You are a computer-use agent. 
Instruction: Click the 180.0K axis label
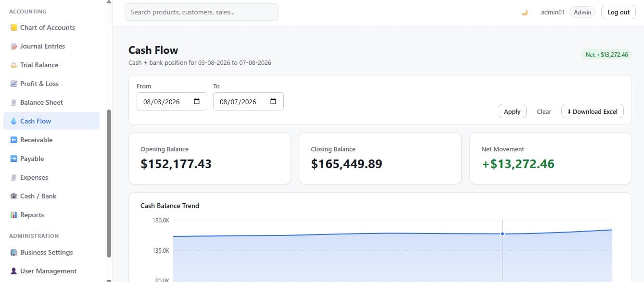[x=160, y=221]
